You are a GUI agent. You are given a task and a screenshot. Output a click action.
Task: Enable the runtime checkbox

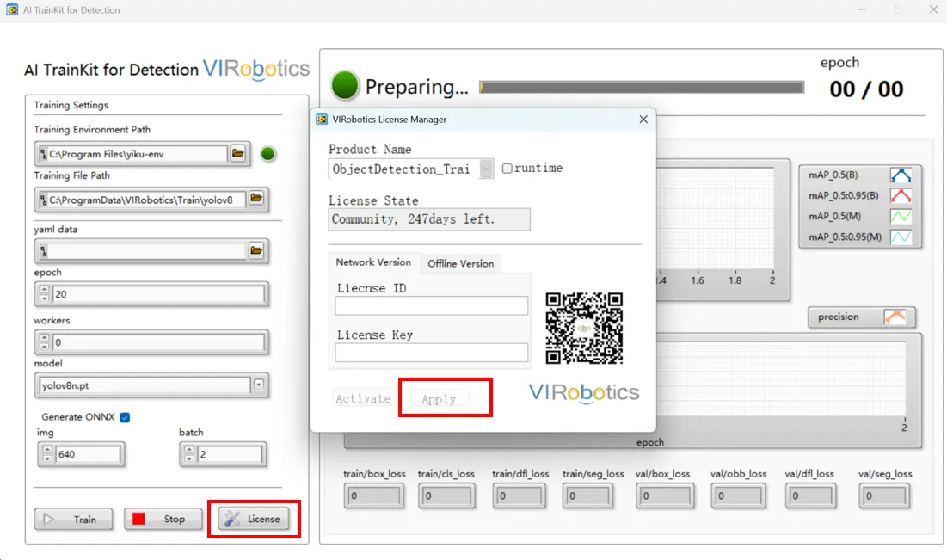coord(507,169)
